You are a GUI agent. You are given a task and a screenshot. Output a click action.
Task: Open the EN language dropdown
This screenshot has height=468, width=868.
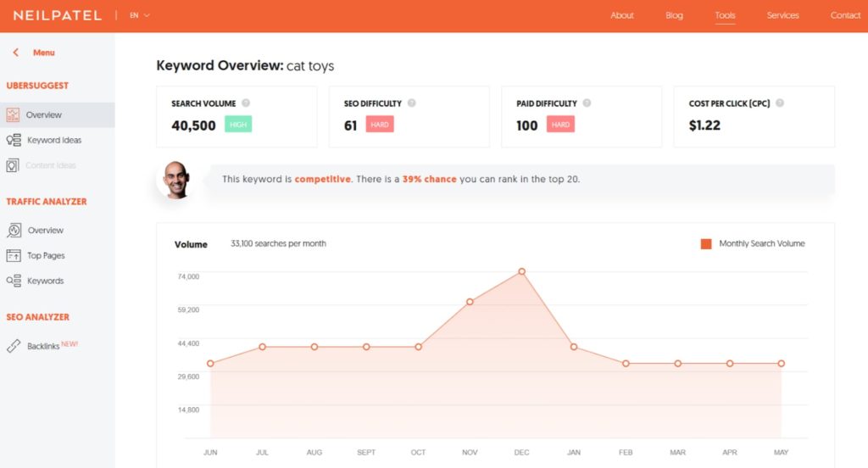tap(140, 15)
